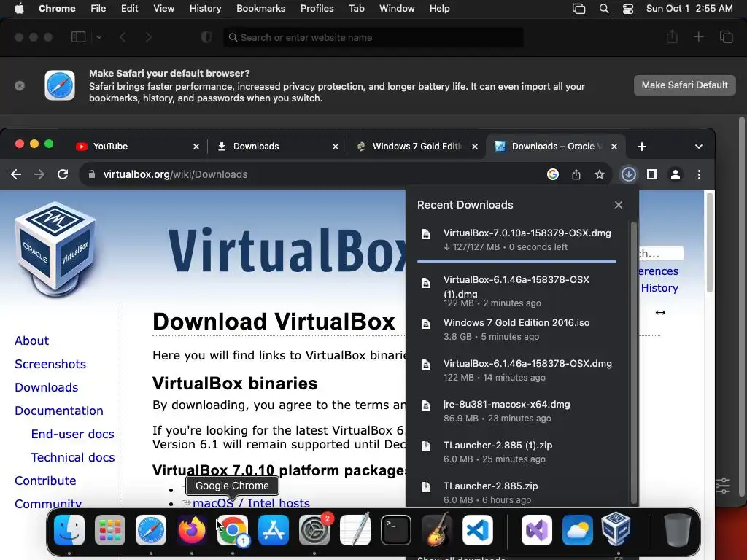The height and width of the screenshot is (560, 747).
Task: Open System Settings from the Dock
Action: click(314, 530)
